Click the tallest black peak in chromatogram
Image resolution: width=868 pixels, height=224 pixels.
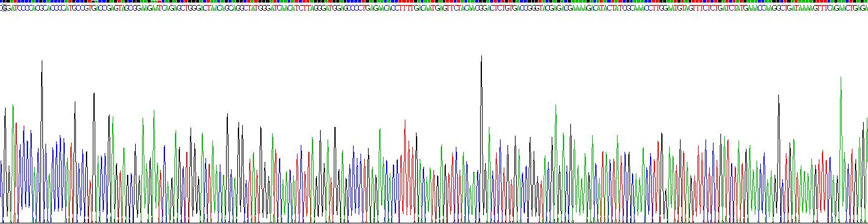481,138
